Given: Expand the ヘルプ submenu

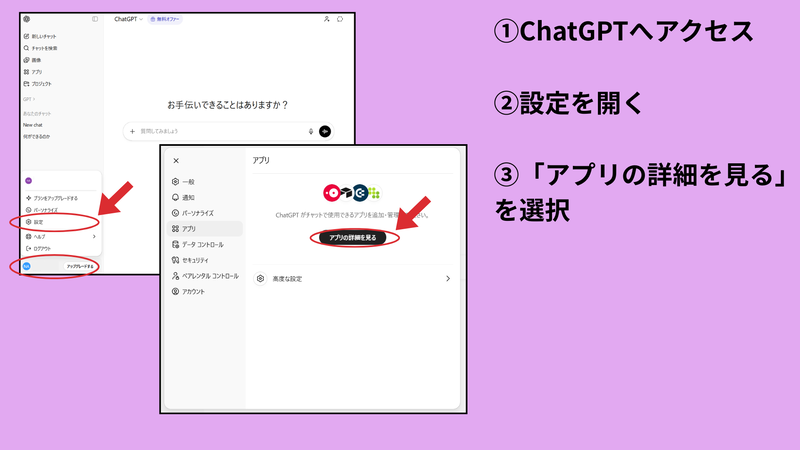Looking at the screenshot, I should (60, 237).
